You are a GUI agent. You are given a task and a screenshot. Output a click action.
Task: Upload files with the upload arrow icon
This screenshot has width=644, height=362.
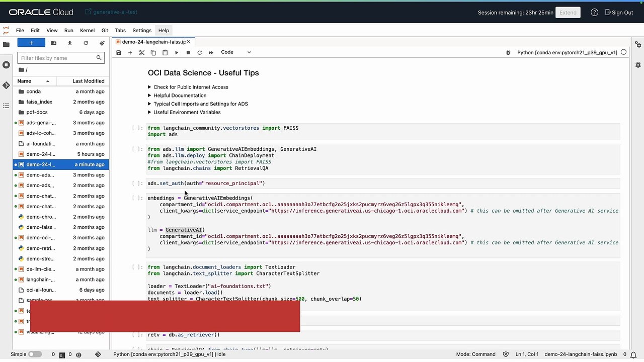tap(69, 43)
